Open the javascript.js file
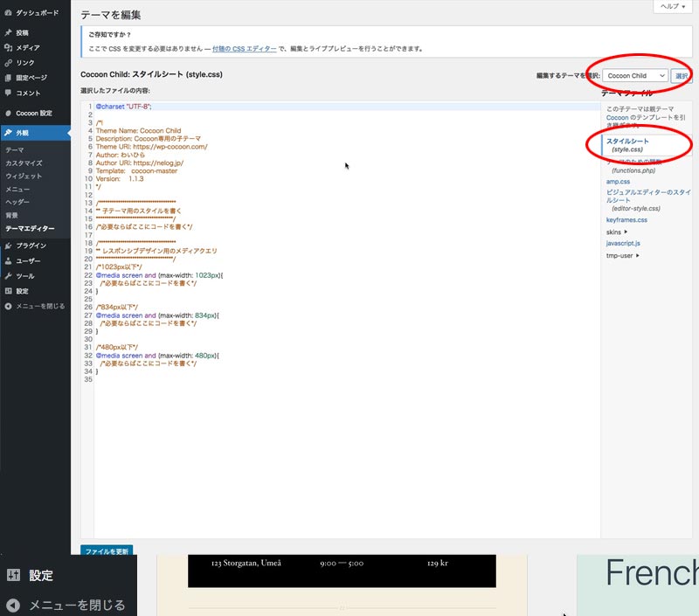Screen dimensions: 699x616 (x=623, y=243)
